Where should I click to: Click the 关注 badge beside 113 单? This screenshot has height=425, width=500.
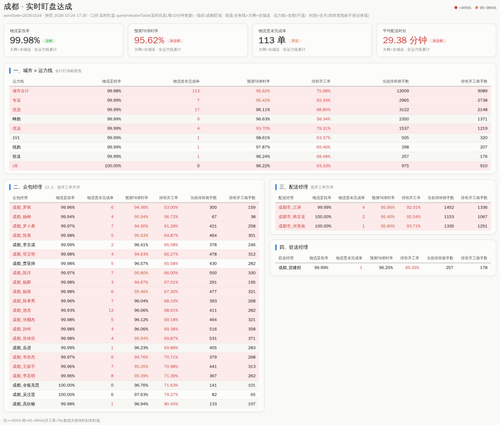pyautogui.click(x=295, y=41)
